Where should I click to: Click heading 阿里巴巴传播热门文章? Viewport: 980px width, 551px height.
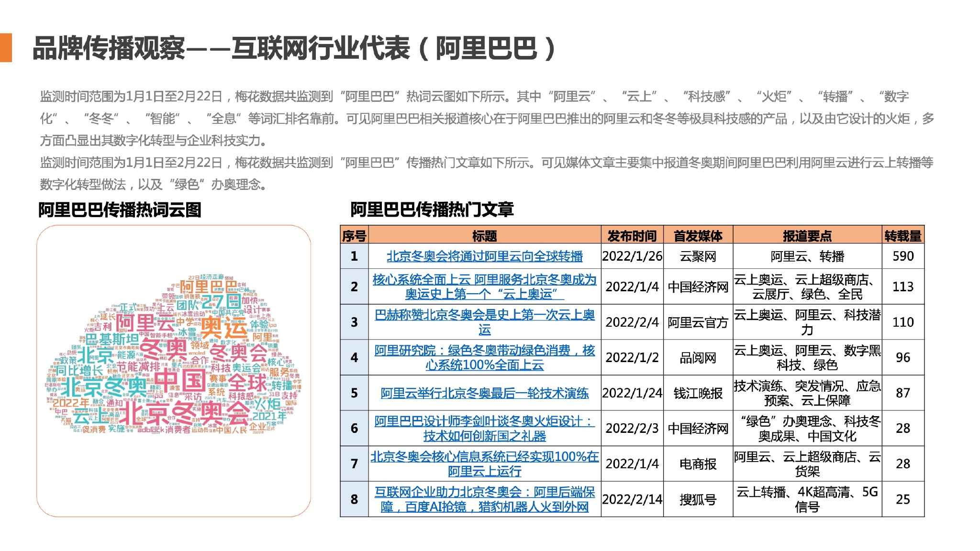[x=432, y=209]
